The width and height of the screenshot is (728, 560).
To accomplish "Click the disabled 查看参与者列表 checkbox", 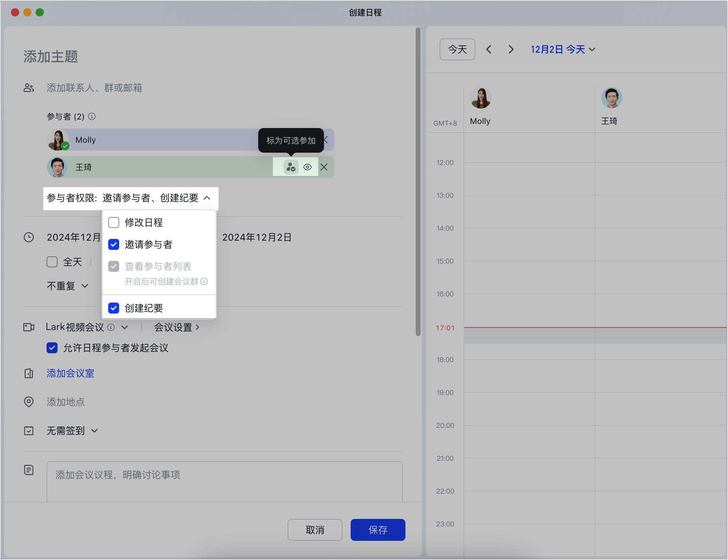I will pyautogui.click(x=114, y=266).
